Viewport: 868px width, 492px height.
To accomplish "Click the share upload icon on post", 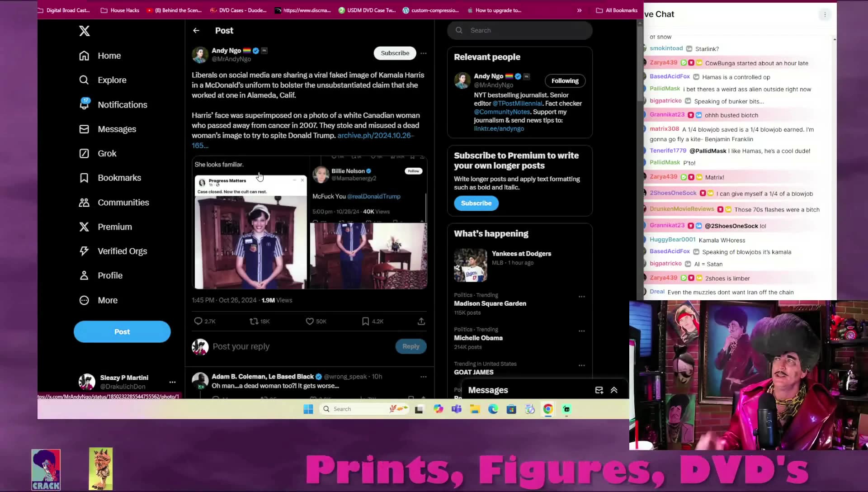I will [x=421, y=321].
